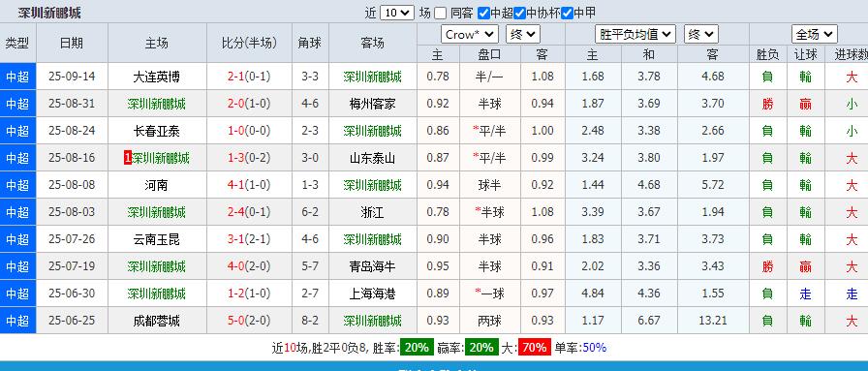868x371 pixels.
Task: Open score 5-0(2-0) of 25-06-25 match
Action: pyautogui.click(x=249, y=321)
